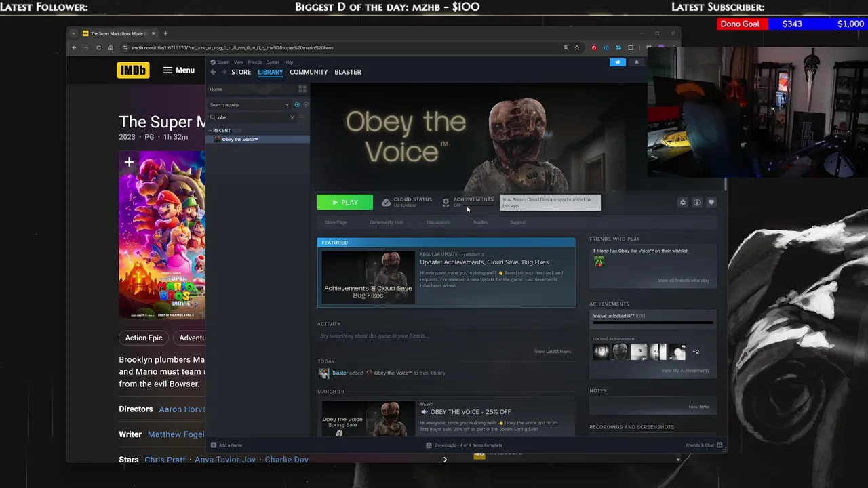868x488 pixels.
Task: Click the recent activity clock filter icon
Action: pyautogui.click(x=297, y=104)
